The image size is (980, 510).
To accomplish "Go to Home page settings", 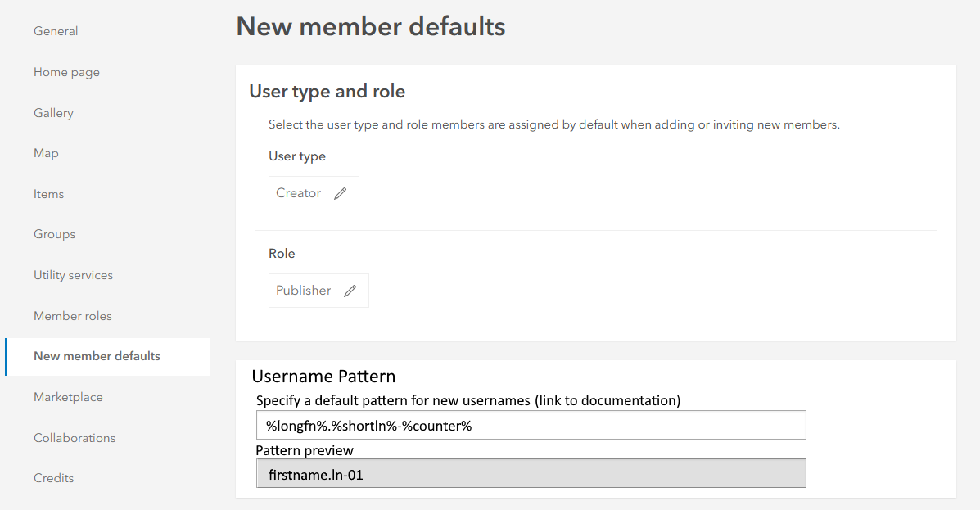I will pyautogui.click(x=66, y=72).
